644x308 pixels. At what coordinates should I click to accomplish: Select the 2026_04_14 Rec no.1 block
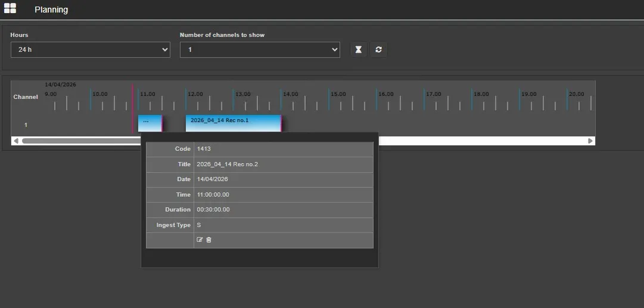(233, 123)
